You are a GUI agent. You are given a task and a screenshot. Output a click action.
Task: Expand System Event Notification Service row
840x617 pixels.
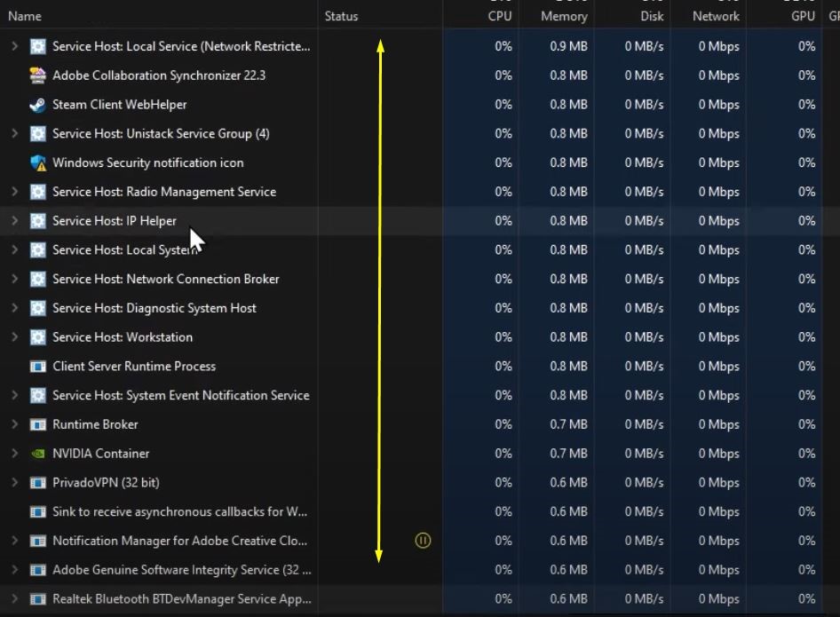coord(15,395)
